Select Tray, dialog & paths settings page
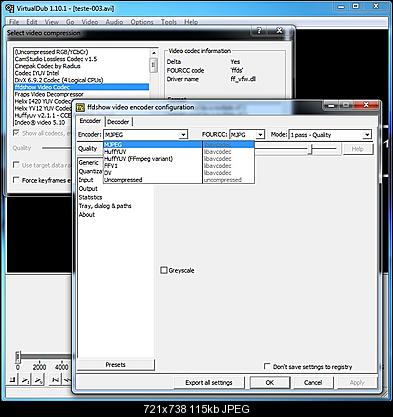This screenshot has height=417, width=393. (105, 206)
